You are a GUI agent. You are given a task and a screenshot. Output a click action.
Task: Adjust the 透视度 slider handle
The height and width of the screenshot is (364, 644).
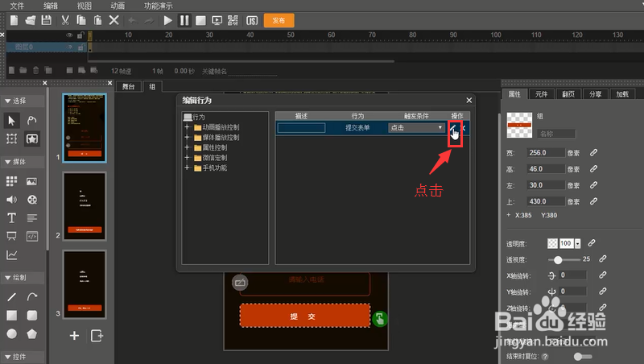pyautogui.click(x=558, y=259)
